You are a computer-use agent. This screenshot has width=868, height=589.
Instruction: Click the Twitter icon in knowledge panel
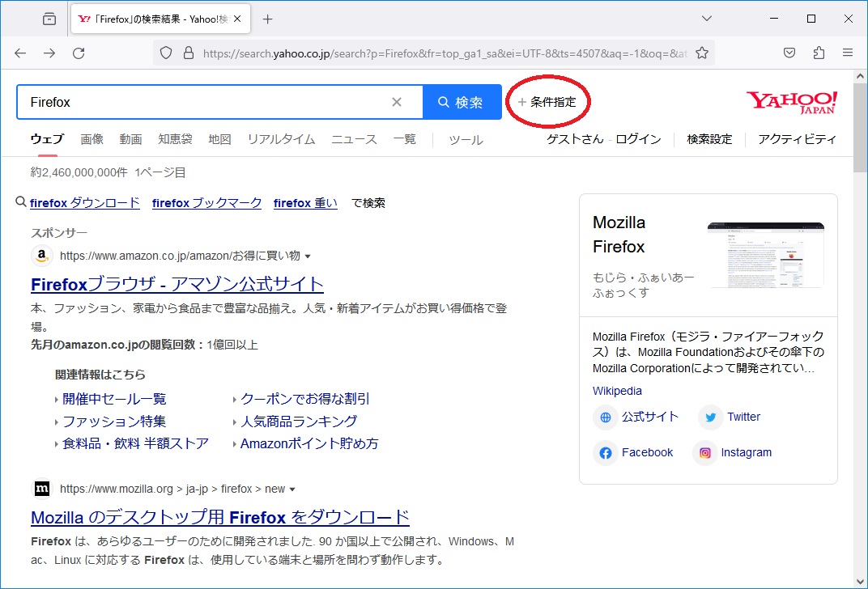711,417
